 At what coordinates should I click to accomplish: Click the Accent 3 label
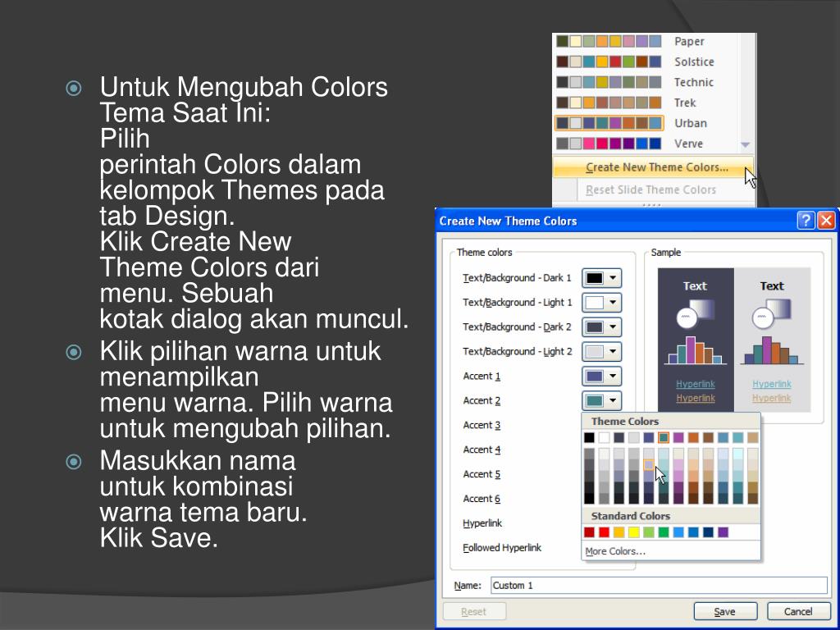(482, 426)
